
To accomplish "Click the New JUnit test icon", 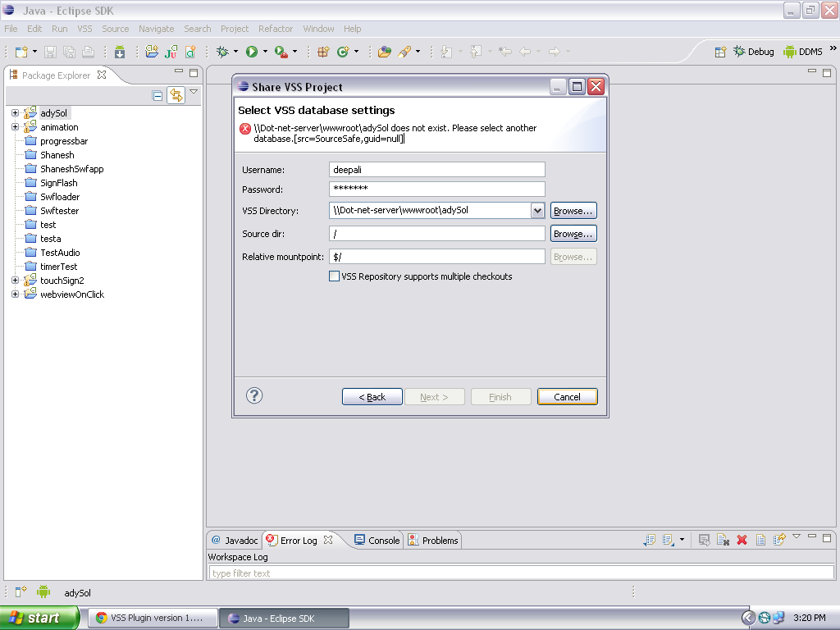I will point(171,52).
